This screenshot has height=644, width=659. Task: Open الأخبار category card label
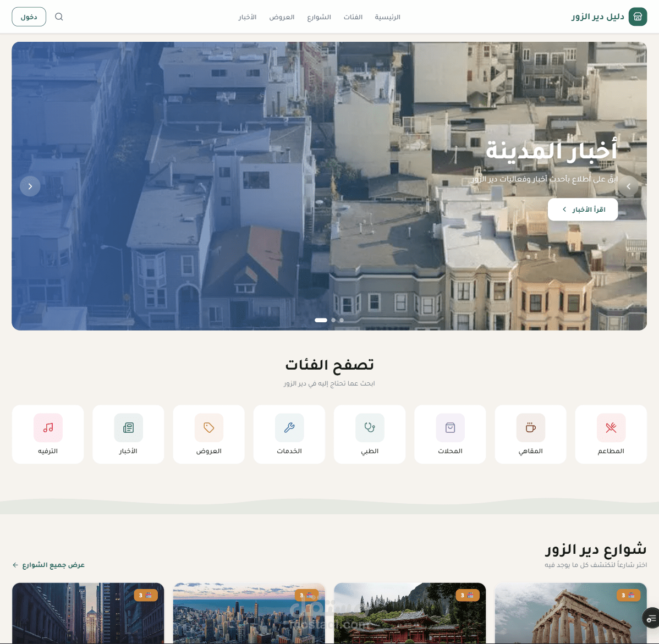[128, 451]
